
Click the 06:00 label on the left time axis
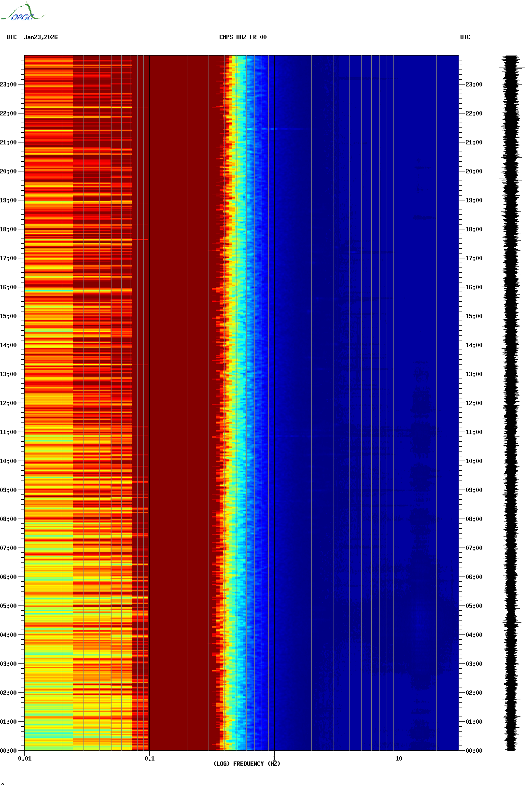tap(8, 577)
